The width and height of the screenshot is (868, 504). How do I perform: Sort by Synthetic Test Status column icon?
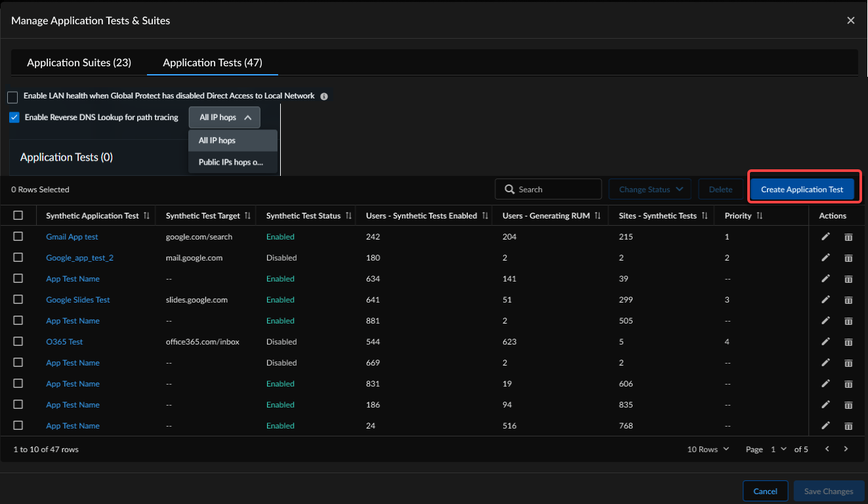(x=348, y=216)
